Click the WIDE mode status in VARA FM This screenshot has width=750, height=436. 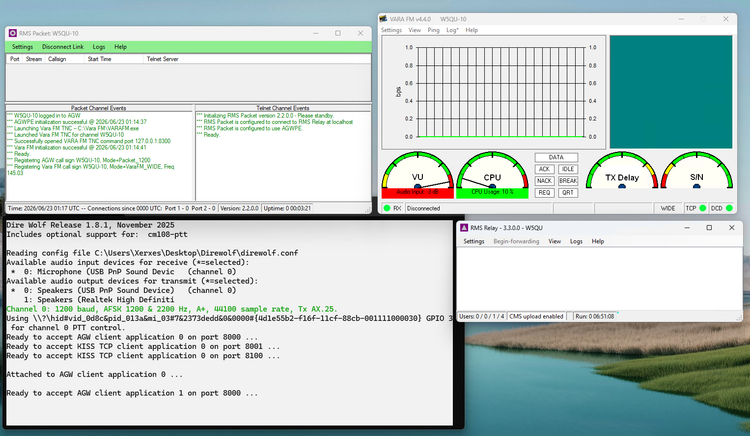point(668,208)
